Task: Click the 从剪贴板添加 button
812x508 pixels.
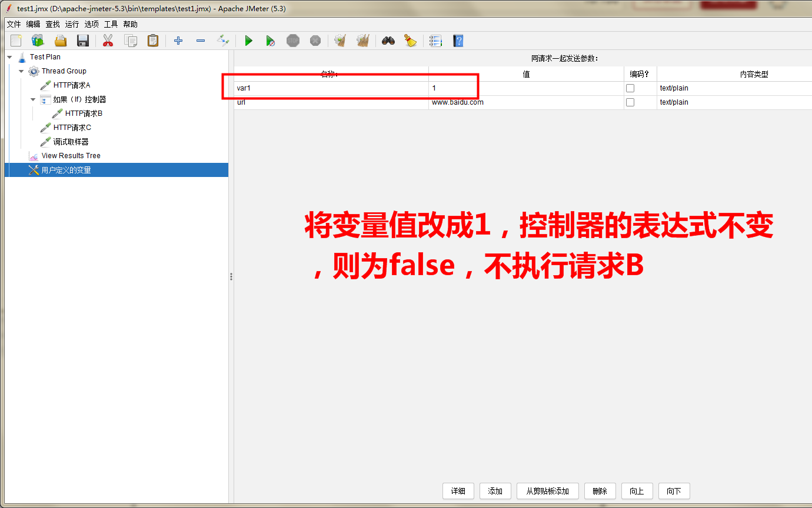Action: point(547,491)
